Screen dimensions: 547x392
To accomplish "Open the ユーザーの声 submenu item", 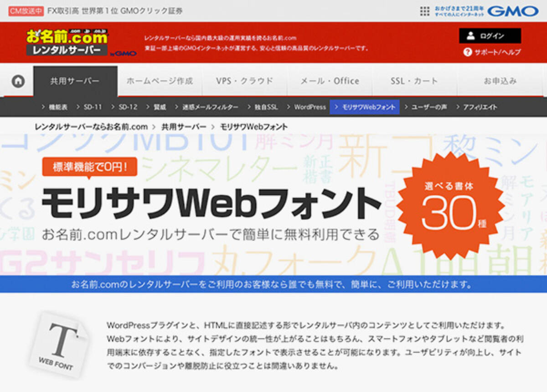I will (425, 108).
